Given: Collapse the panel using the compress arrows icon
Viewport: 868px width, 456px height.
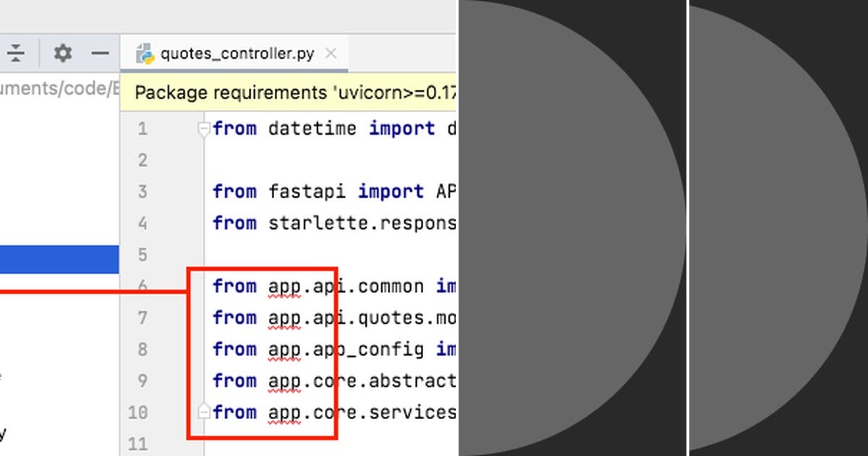Looking at the screenshot, I should pos(16,53).
